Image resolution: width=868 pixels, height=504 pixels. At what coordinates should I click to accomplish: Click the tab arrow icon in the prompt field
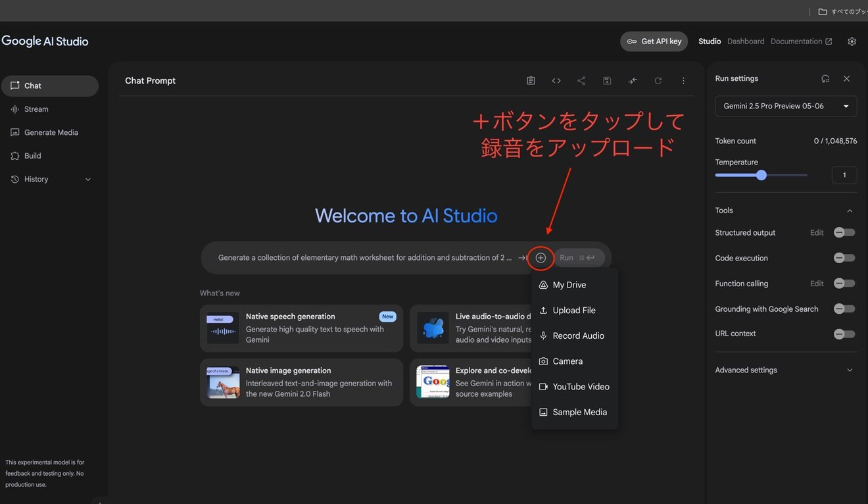point(522,258)
